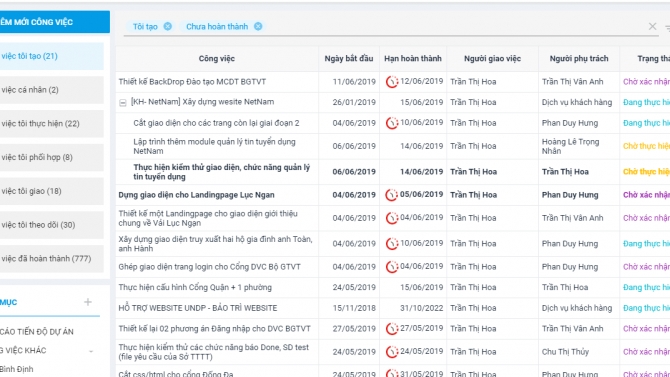Open task 'Lập trình thêm module quản lý tin tuyển dụng'

coord(214,146)
